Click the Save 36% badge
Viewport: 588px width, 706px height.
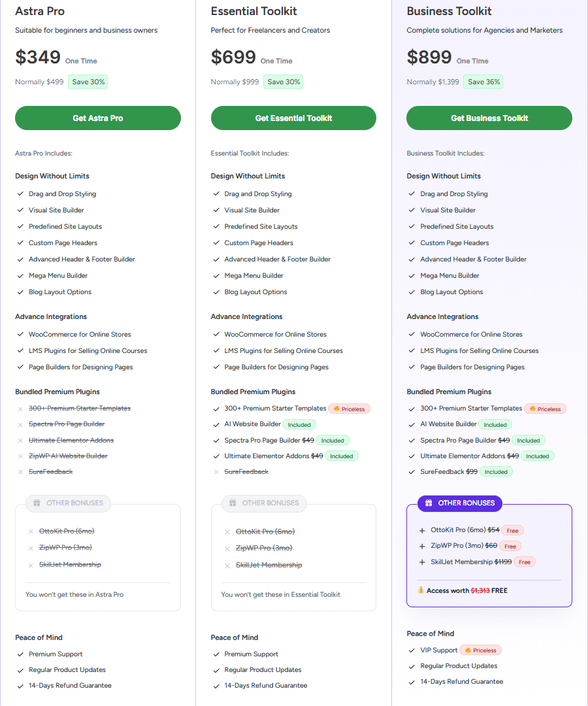[x=483, y=82]
